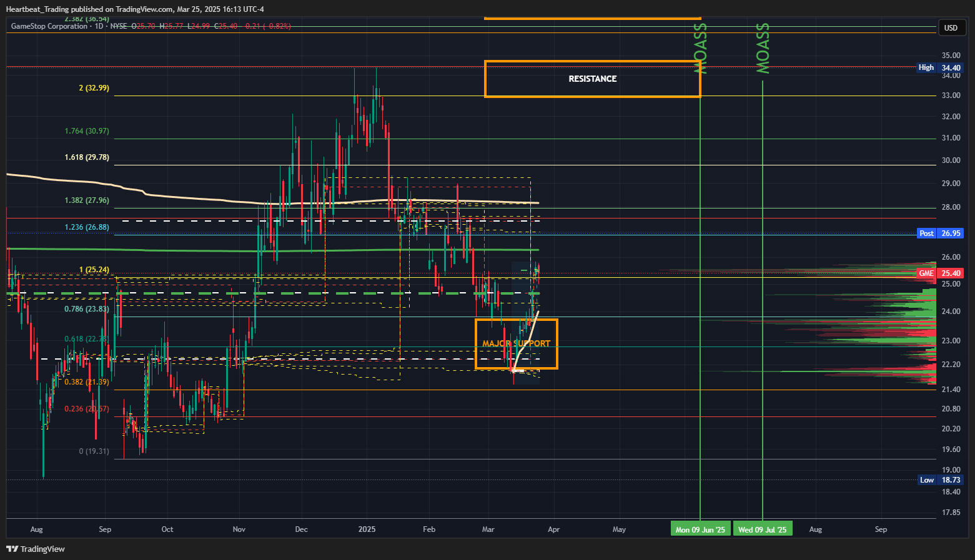
Task: Click the Oct label on time axis
Action: (x=167, y=529)
